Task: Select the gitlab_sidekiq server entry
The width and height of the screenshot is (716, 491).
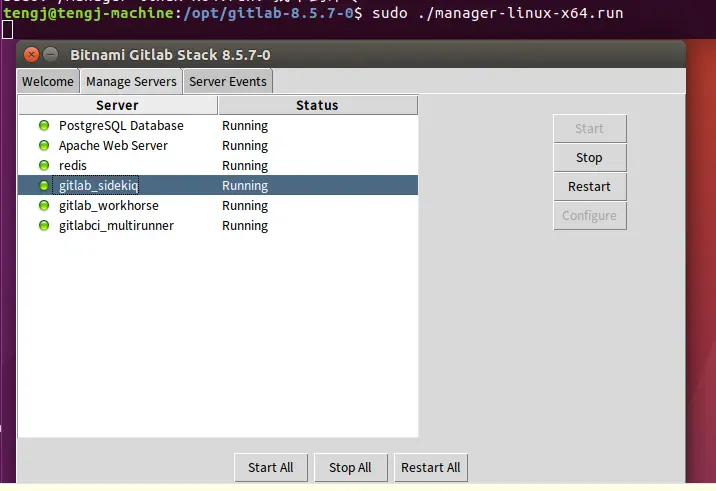Action: click(218, 185)
